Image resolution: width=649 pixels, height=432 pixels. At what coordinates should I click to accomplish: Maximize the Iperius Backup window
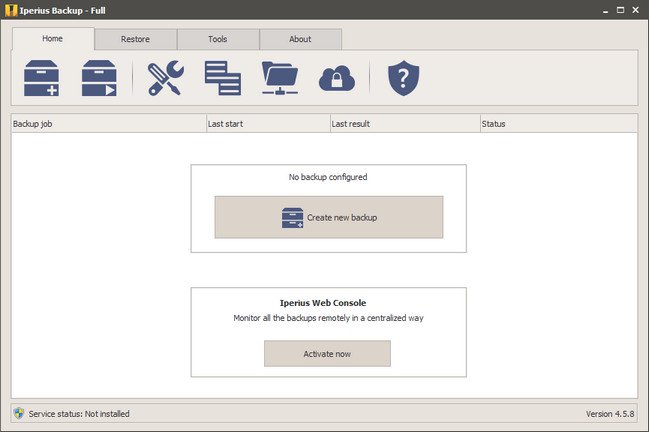620,10
